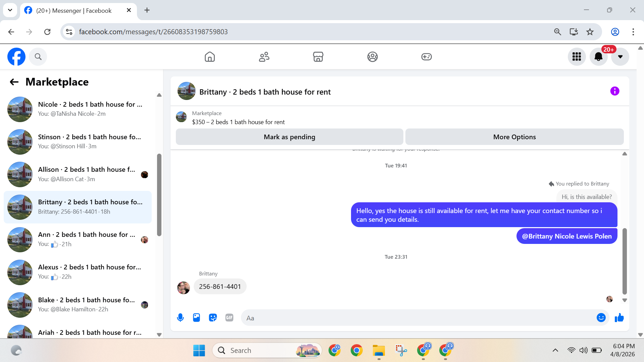The width and height of the screenshot is (644, 362).
Task: Click chat list scroll-down arrow
Action: point(159,334)
